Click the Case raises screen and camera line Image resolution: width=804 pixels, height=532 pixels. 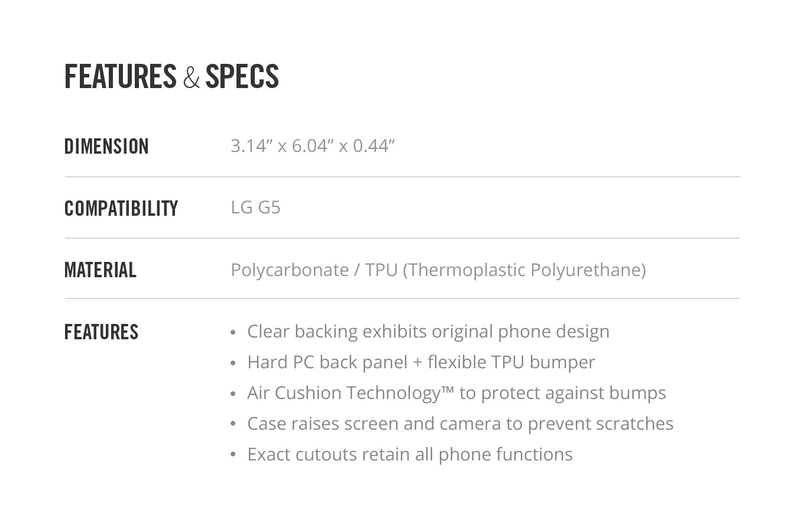click(x=460, y=423)
